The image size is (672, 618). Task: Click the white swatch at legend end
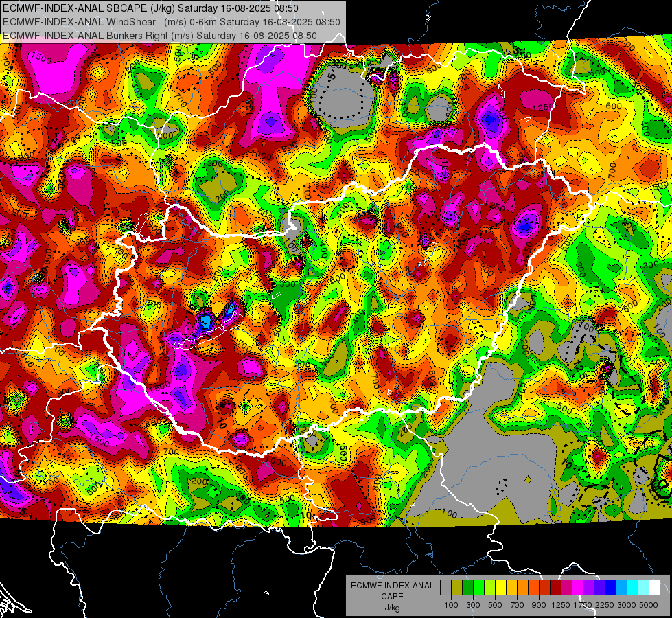[x=655, y=588]
